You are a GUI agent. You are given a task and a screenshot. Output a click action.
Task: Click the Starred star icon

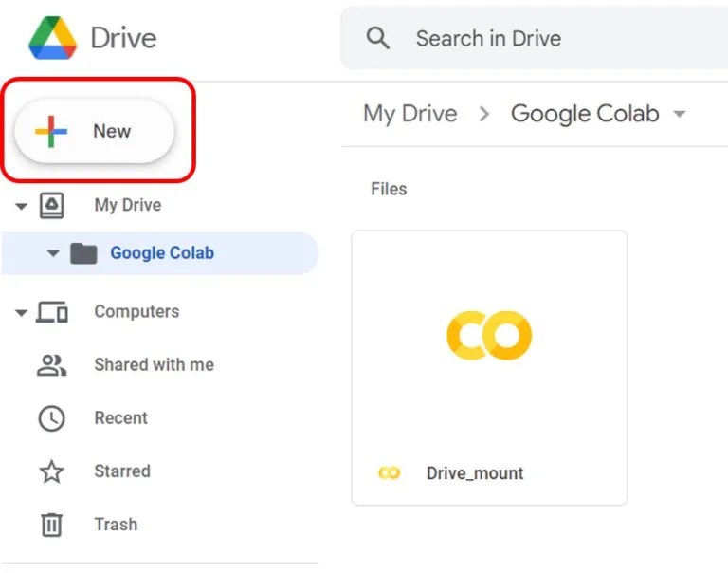(51, 471)
